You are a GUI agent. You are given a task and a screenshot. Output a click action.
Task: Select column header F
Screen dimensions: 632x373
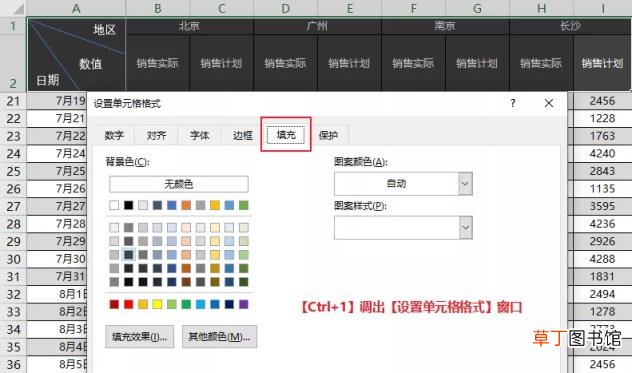click(414, 8)
